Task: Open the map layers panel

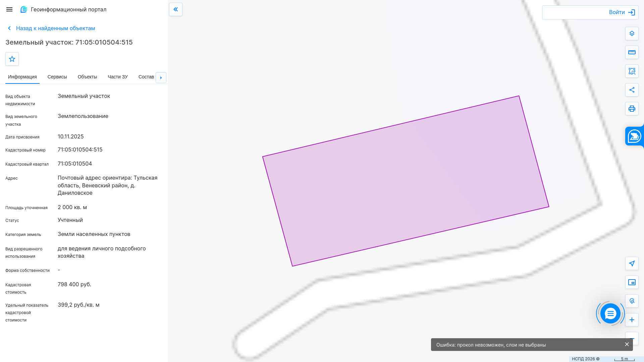Action: (x=632, y=34)
